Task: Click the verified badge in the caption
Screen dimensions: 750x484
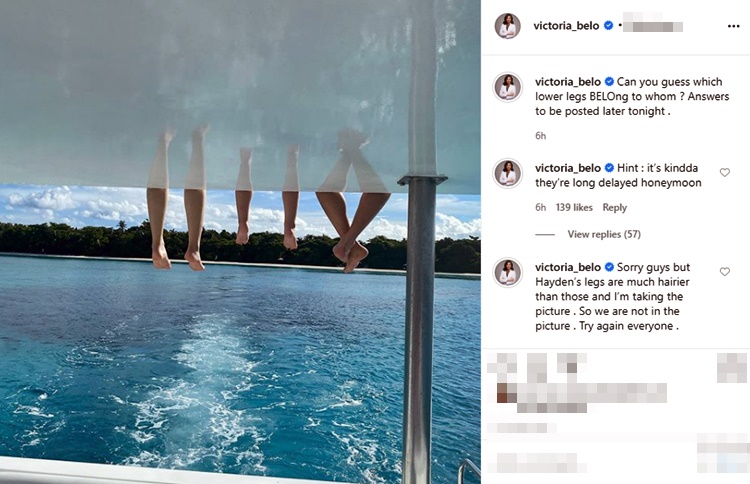Action: (609, 82)
